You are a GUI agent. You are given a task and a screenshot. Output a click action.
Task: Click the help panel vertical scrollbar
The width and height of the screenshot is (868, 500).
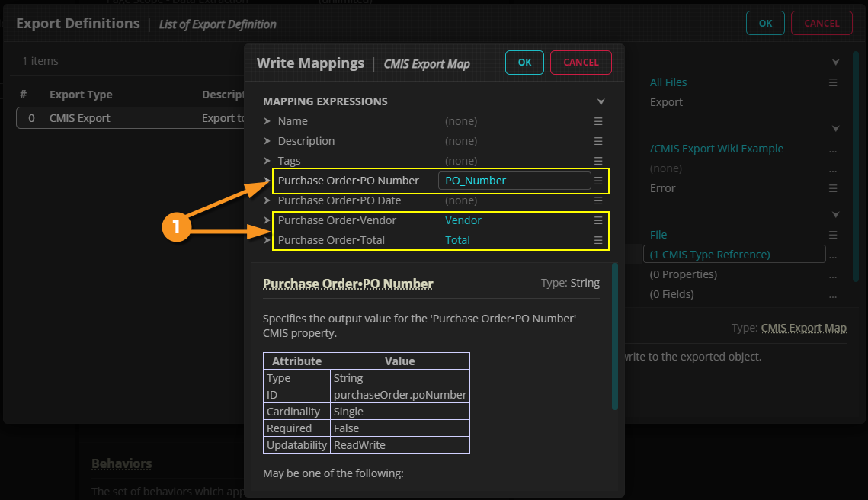coord(615,335)
